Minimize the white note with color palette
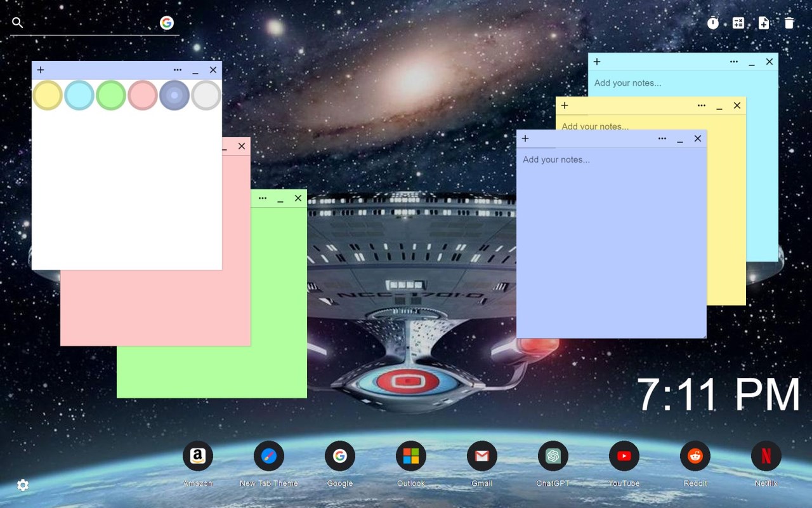This screenshot has width=812, height=508. click(x=195, y=70)
